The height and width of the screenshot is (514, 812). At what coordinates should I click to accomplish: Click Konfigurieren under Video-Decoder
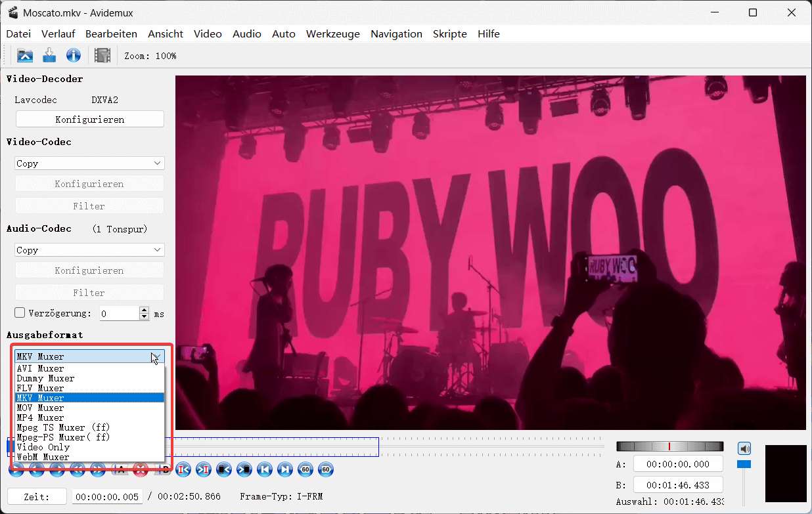(89, 119)
